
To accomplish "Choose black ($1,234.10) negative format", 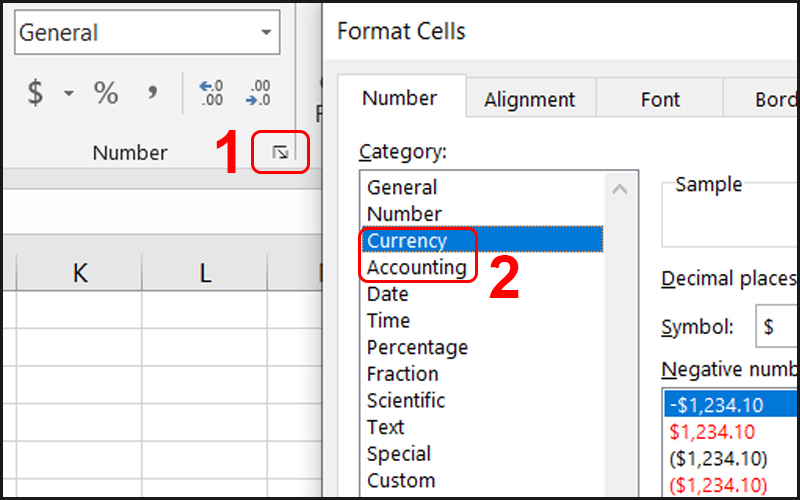I will coord(732,459).
